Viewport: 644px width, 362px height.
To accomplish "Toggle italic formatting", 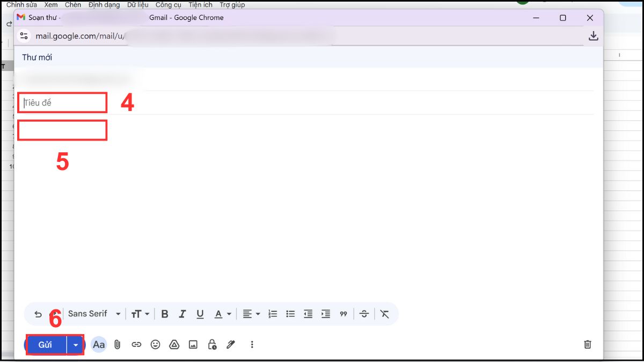I will coord(182,314).
